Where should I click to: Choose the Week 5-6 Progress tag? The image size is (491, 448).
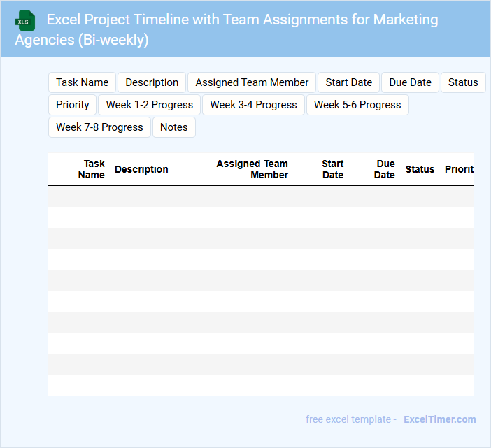[357, 105]
